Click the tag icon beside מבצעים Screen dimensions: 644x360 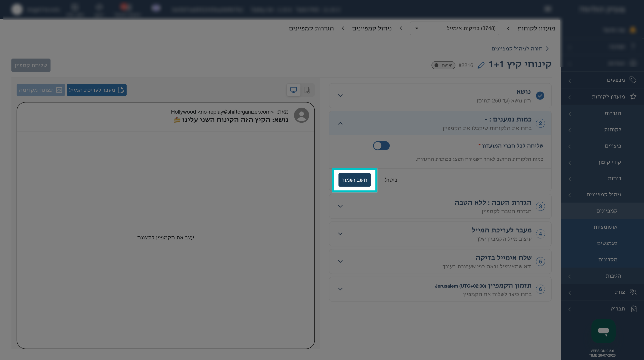[x=633, y=80]
